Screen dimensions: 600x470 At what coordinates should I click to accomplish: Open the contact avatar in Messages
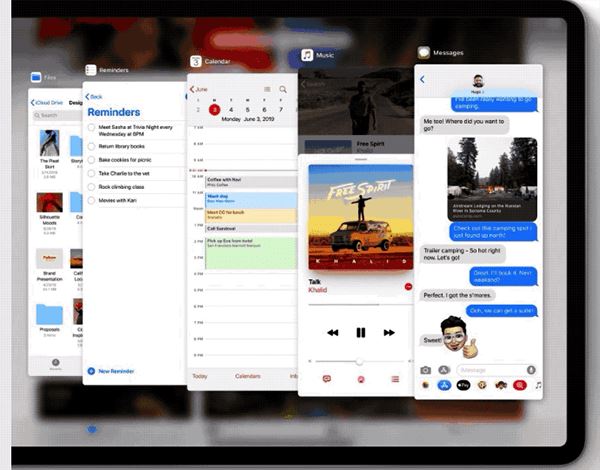click(x=478, y=81)
